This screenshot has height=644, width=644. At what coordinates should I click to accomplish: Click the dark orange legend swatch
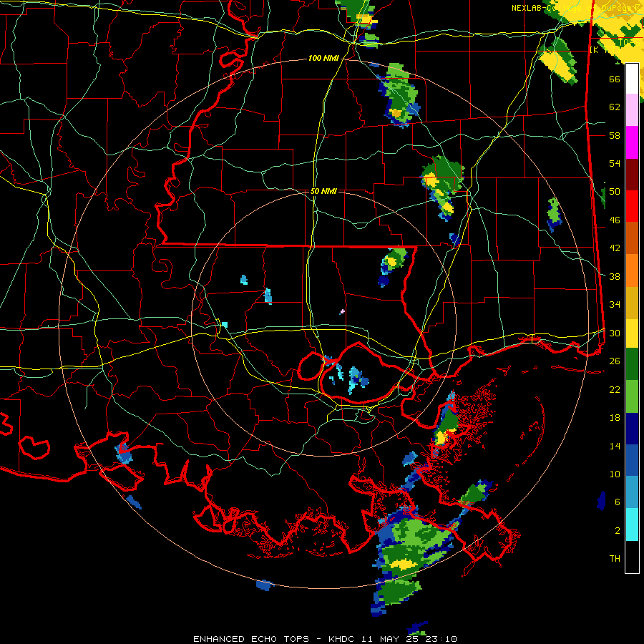pos(632,238)
